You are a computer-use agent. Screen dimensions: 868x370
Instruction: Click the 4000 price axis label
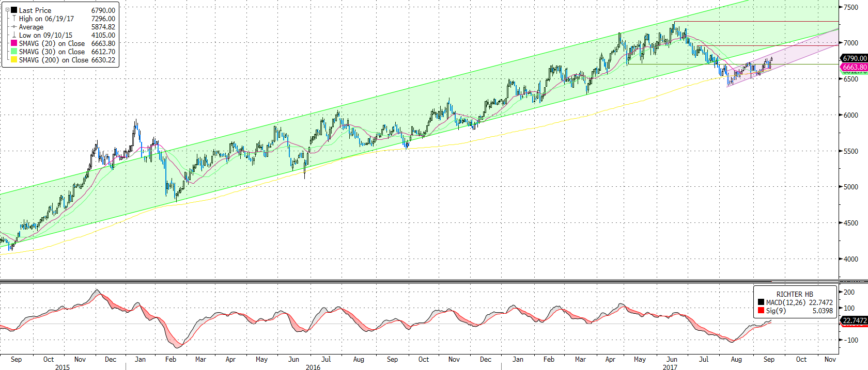[x=851, y=259]
